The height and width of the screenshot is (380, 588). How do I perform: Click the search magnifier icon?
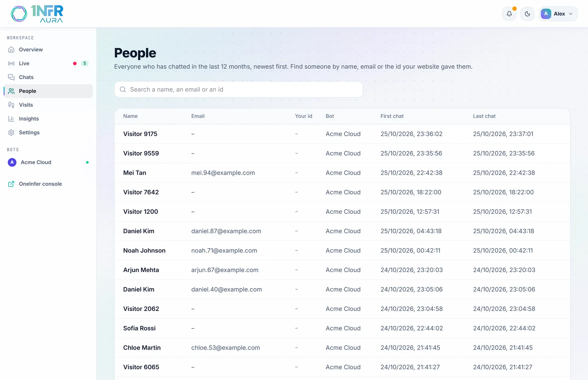(123, 90)
